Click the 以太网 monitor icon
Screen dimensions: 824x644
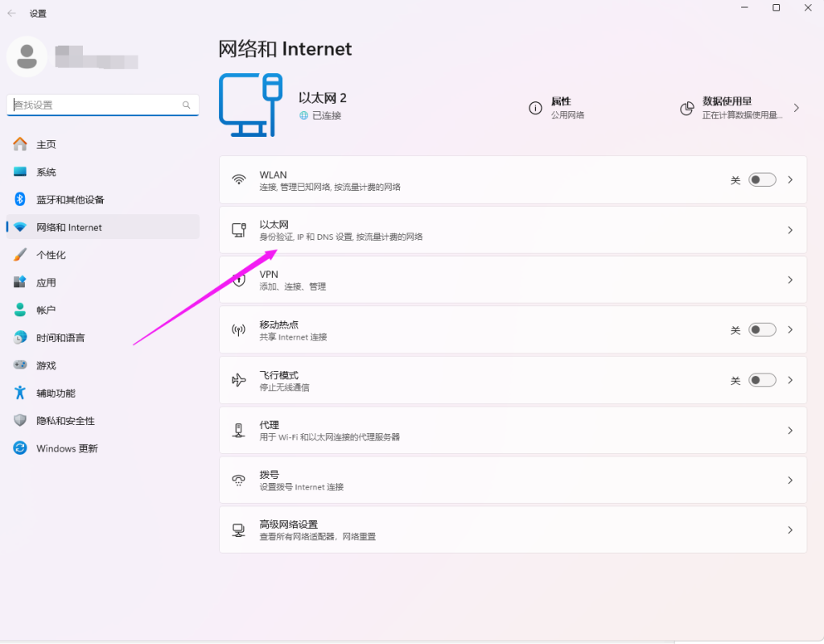point(239,230)
